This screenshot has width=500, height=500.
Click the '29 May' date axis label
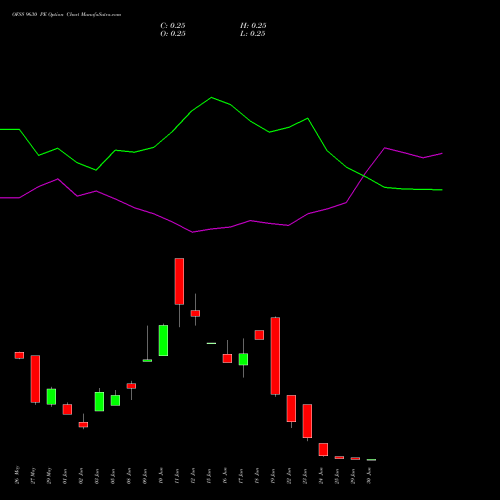(49, 475)
